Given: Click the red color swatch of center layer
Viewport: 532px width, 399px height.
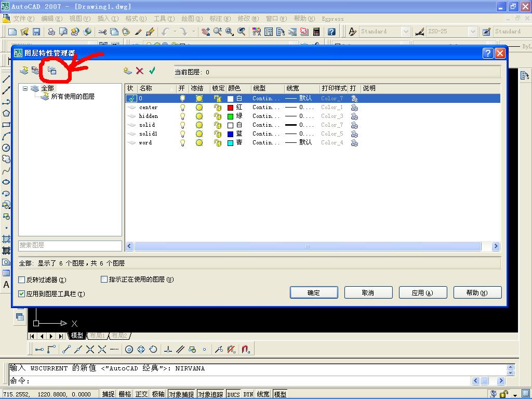Looking at the screenshot, I should point(230,108).
